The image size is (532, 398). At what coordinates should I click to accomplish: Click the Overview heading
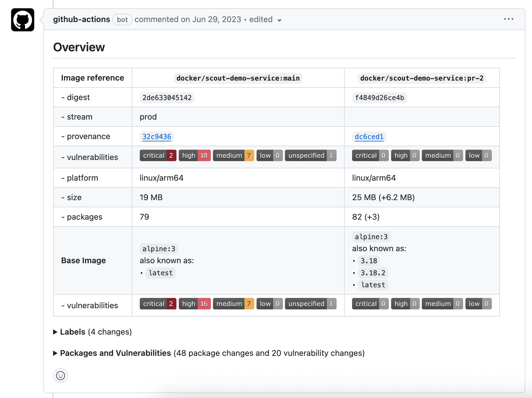(x=79, y=47)
